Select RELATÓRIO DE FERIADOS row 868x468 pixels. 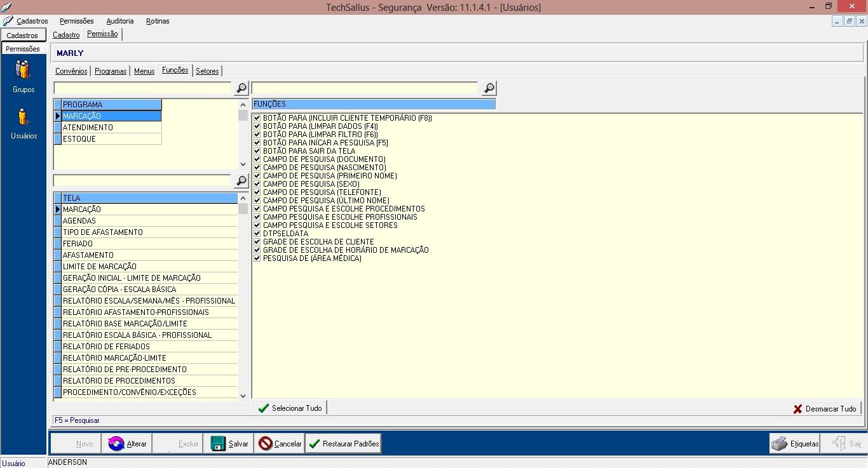point(149,347)
